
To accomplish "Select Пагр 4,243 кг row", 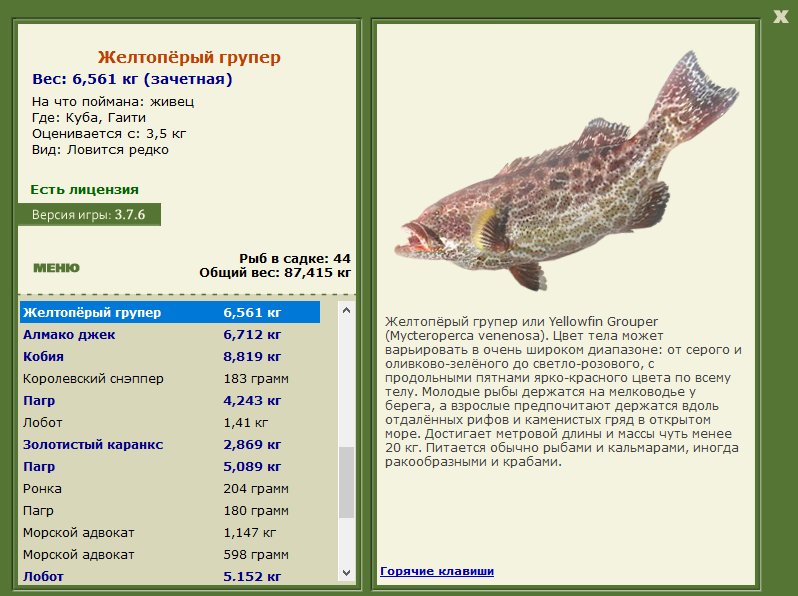I will 170,400.
